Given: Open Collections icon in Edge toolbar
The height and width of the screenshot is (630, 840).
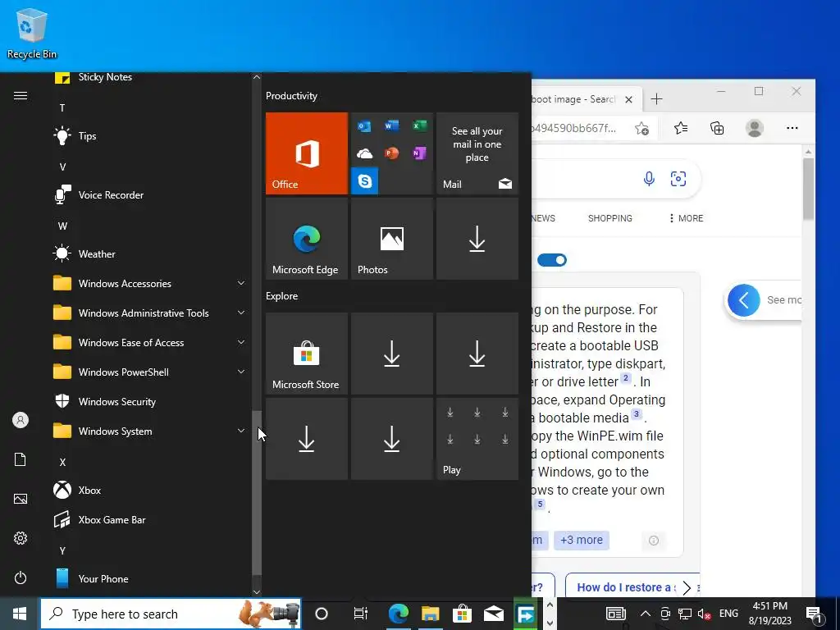Looking at the screenshot, I should (x=717, y=128).
